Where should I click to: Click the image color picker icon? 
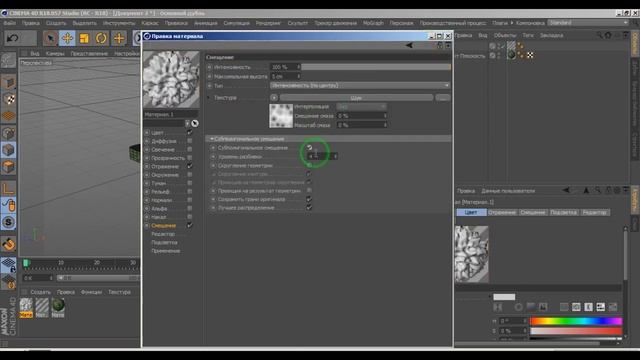[543, 307]
